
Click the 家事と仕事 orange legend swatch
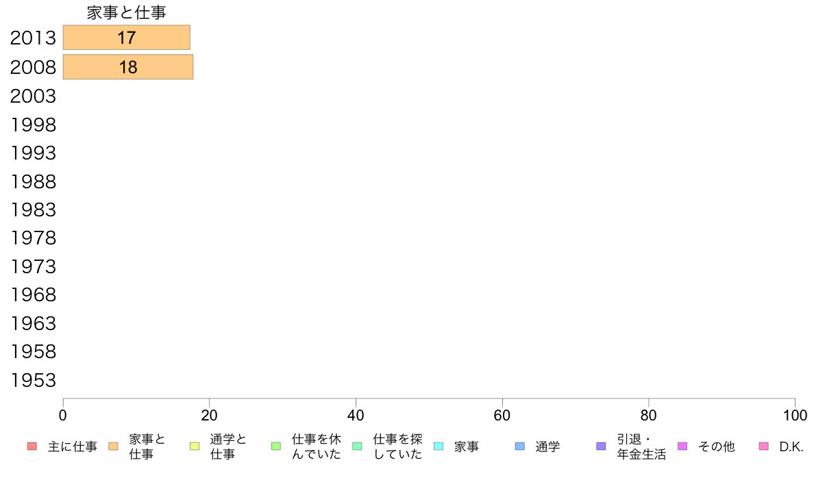113,446
